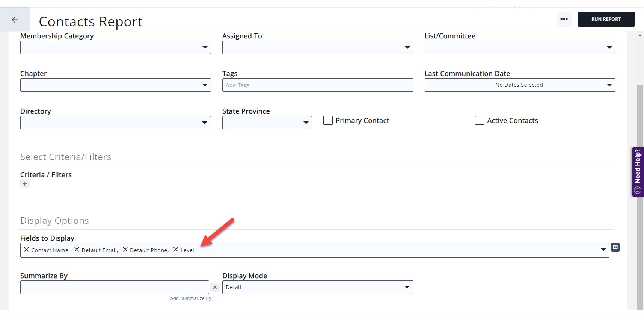Open the Need Help side tab
Image resolution: width=644 pixels, height=318 pixels.
click(638, 172)
